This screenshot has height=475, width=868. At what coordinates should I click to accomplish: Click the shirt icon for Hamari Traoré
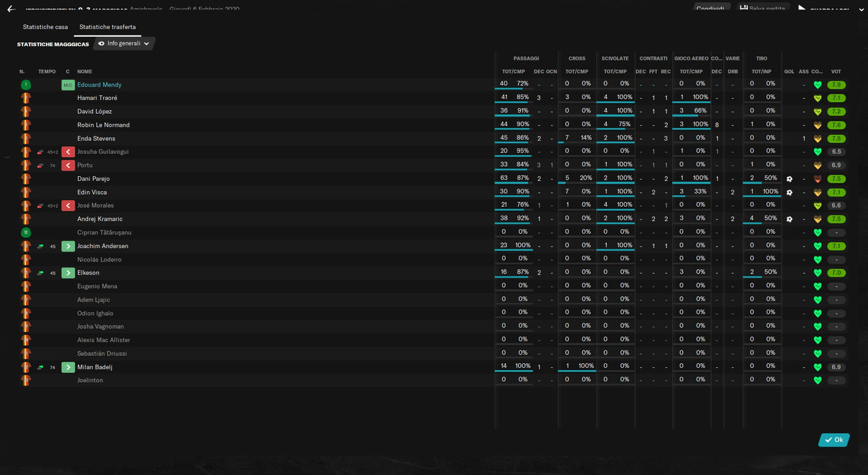click(x=26, y=98)
